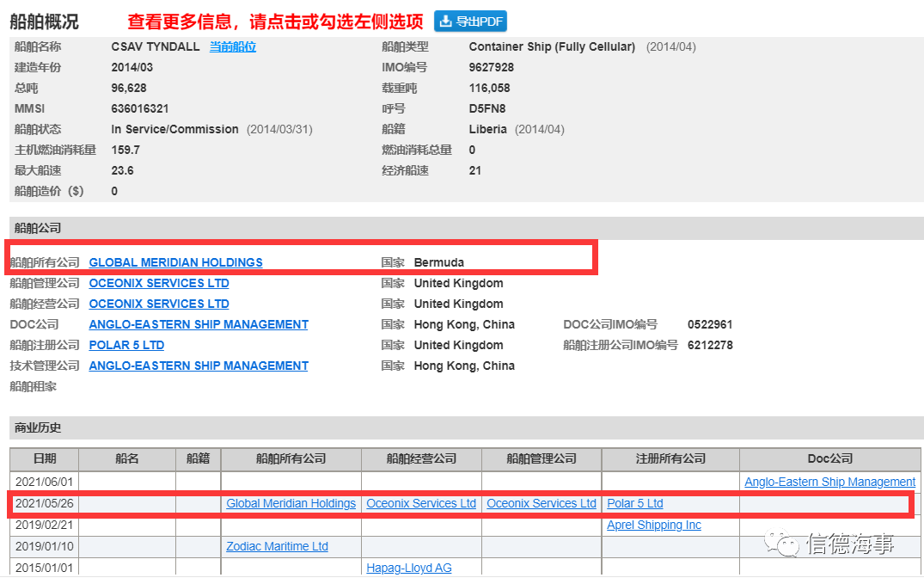Open Aprel Shipping Inc link
This screenshot has height=584, width=924.
(654, 525)
